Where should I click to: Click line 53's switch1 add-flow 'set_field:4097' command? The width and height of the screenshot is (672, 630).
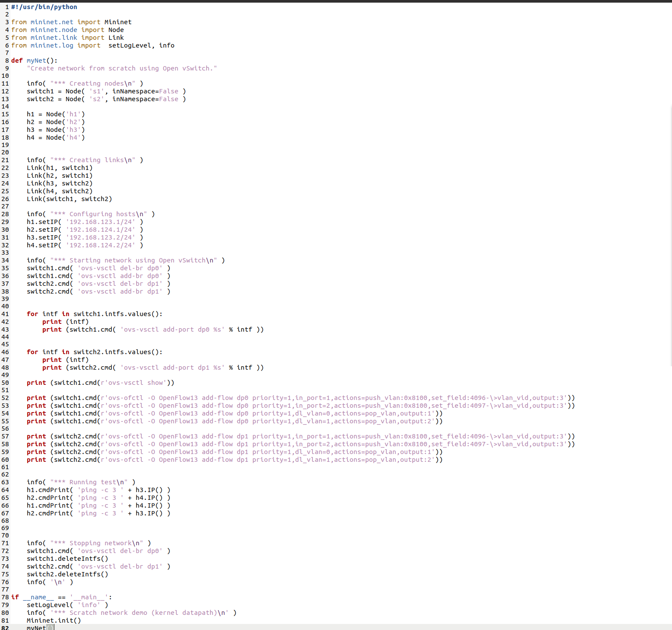[301, 406]
